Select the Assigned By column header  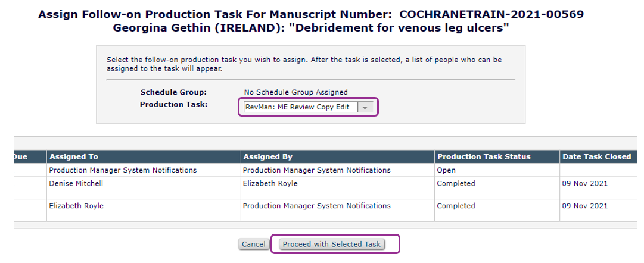pyautogui.click(x=267, y=157)
